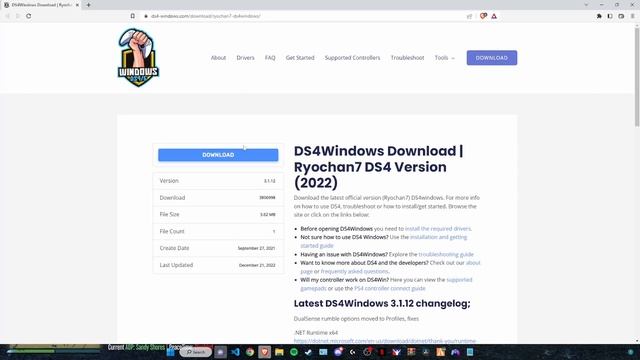Open the About nav item
The width and height of the screenshot is (640, 360).
coord(218,58)
